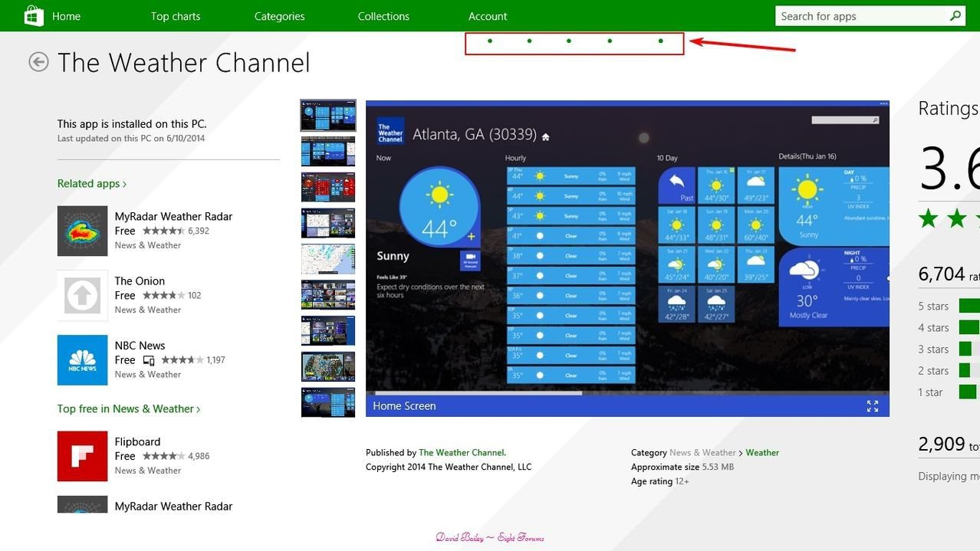
Task: Select the ninth screenshot thumbnail
Action: coord(328,402)
